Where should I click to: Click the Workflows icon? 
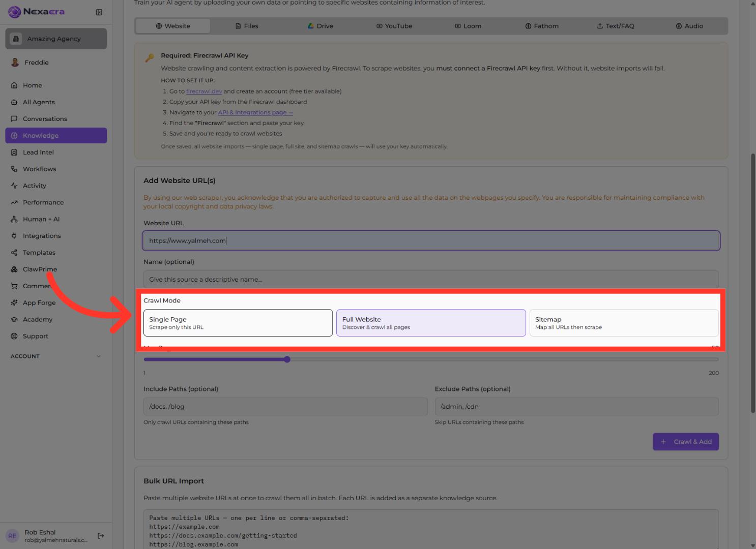(14, 169)
